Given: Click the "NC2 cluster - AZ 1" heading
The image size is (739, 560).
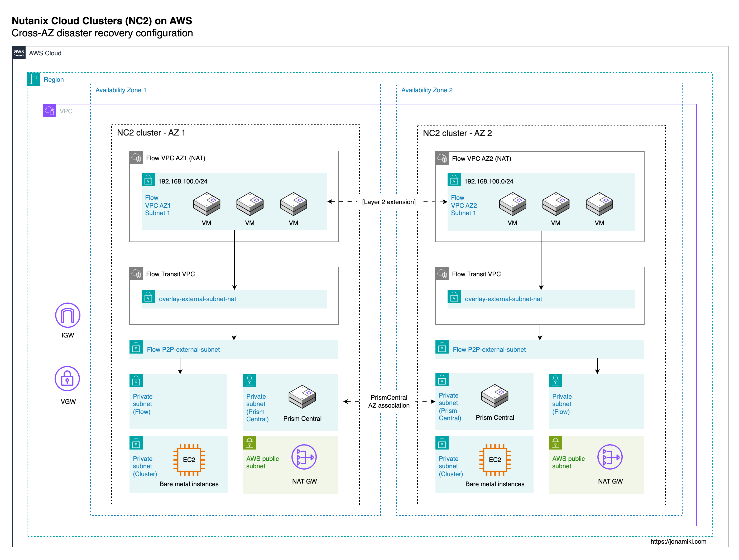Looking at the screenshot, I should [151, 133].
